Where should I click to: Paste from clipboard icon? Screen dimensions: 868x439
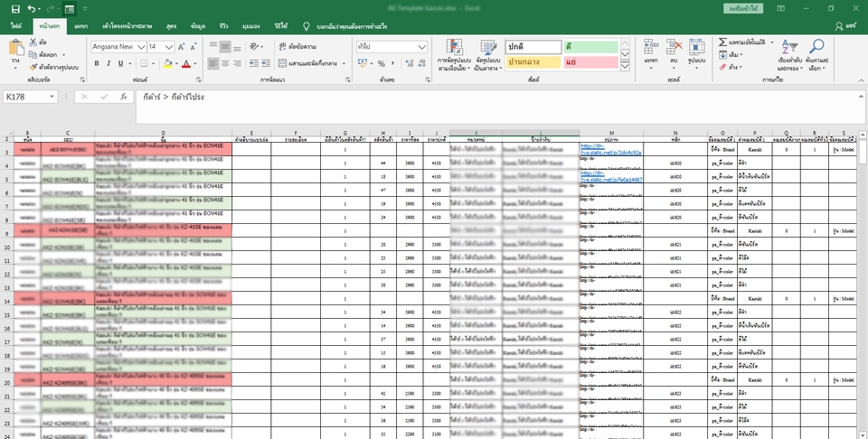(16, 48)
